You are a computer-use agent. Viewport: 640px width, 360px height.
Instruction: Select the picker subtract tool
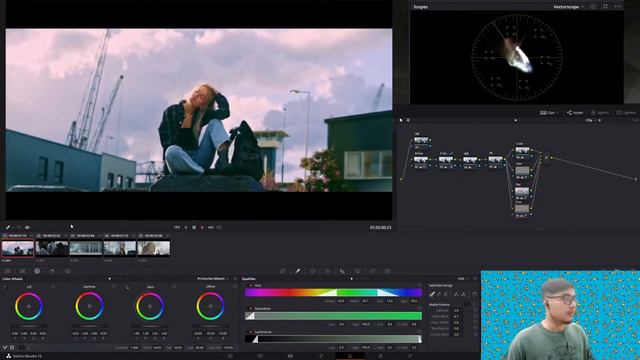point(439,294)
